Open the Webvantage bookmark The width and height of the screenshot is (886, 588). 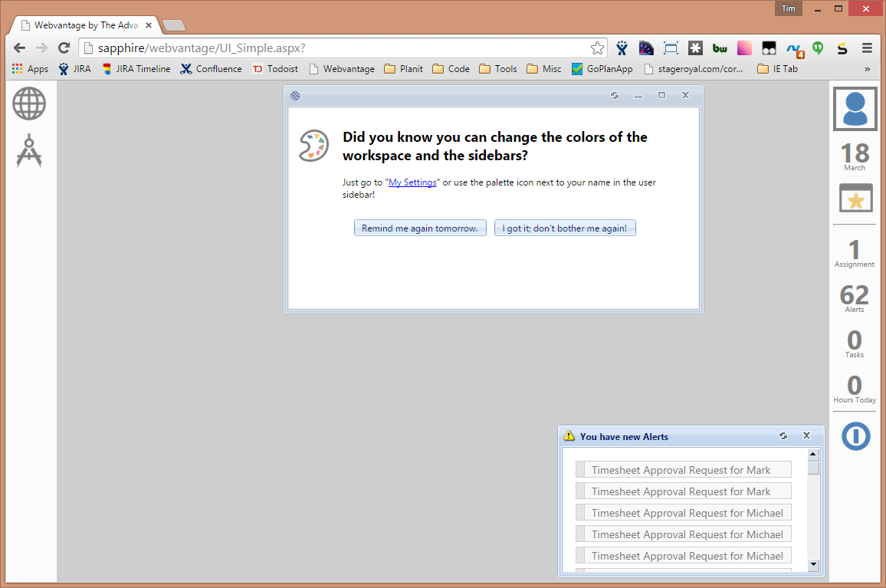342,68
